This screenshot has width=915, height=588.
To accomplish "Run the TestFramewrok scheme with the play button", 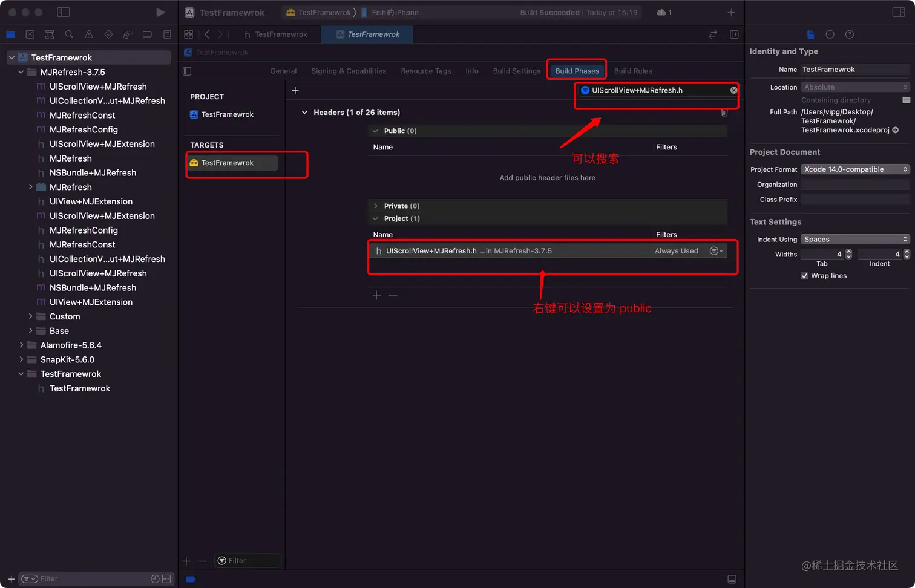I will pos(160,12).
